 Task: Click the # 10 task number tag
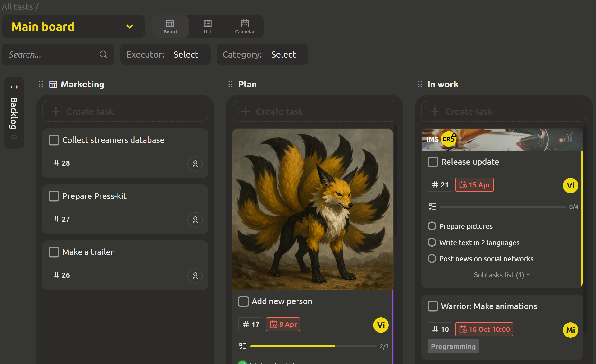coord(440,329)
